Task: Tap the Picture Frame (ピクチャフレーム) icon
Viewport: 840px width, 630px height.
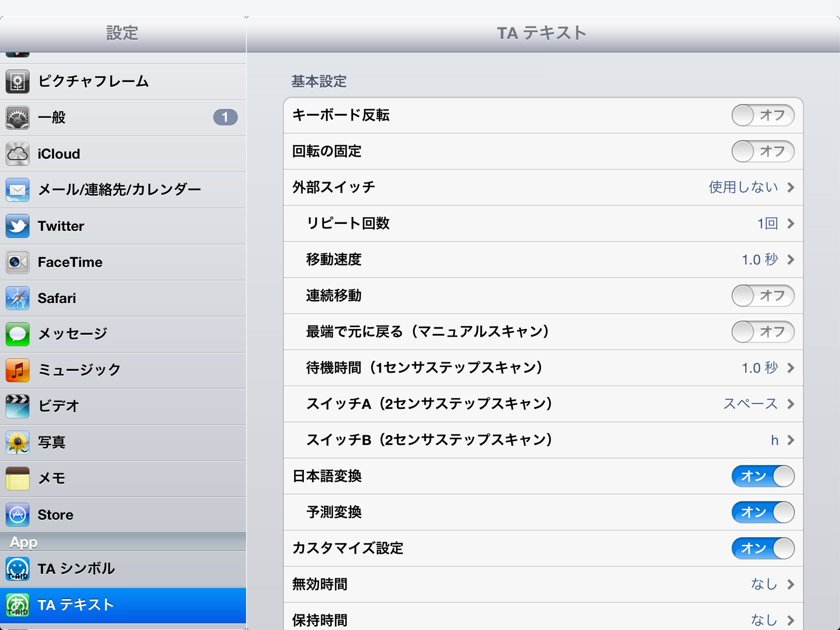Action: click(18, 81)
